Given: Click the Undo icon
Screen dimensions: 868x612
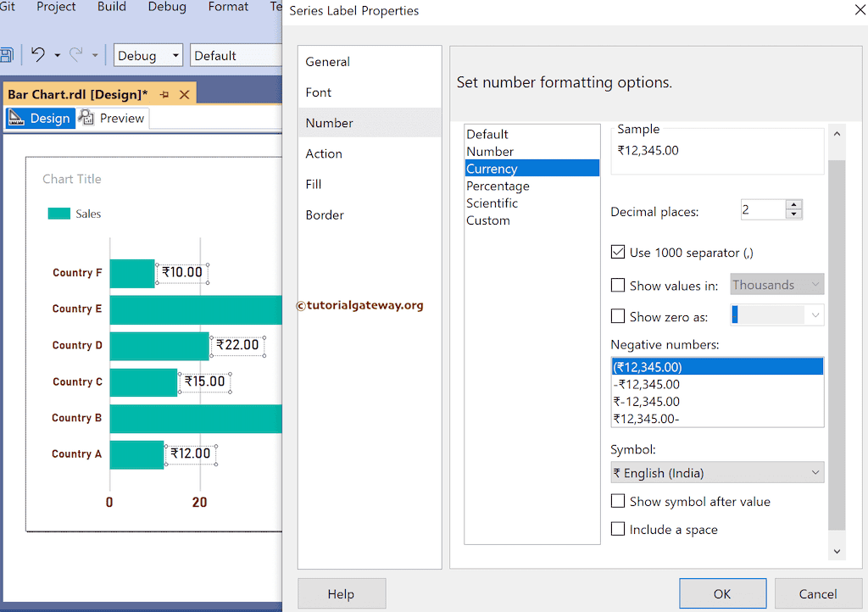Looking at the screenshot, I should click(38, 54).
